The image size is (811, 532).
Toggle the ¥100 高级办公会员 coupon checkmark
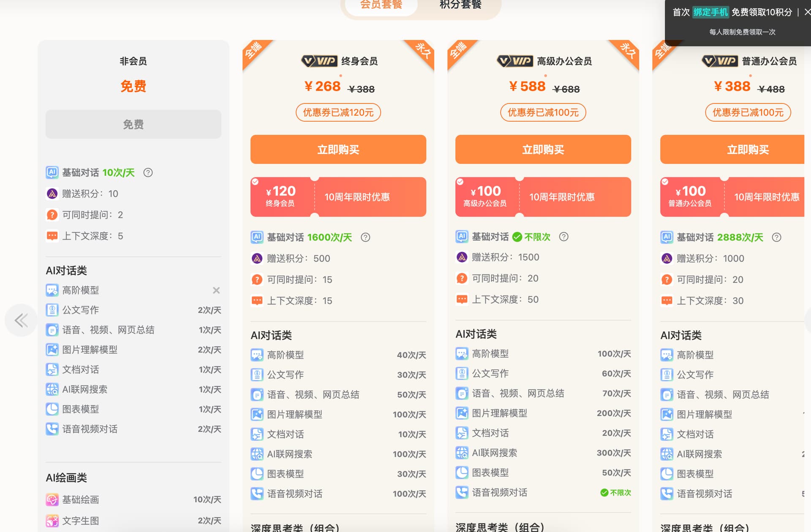[460, 182]
